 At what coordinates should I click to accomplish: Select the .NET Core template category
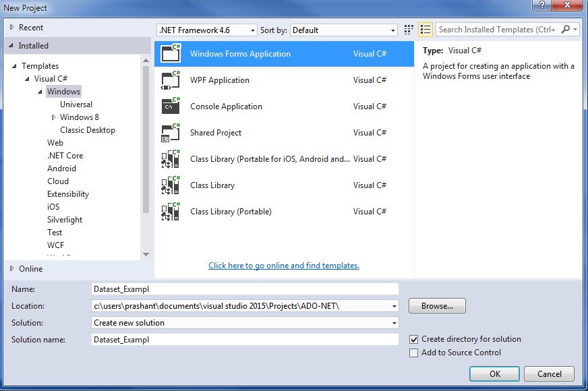click(x=65, y=156)
